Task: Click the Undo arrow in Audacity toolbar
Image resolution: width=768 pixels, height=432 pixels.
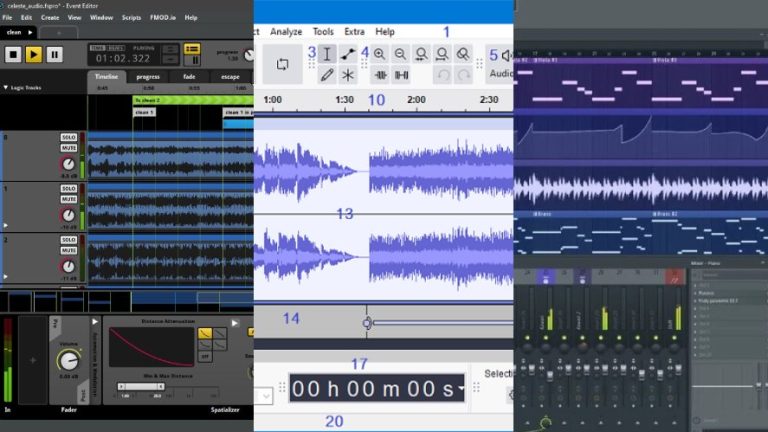Action: click(443, 75)
